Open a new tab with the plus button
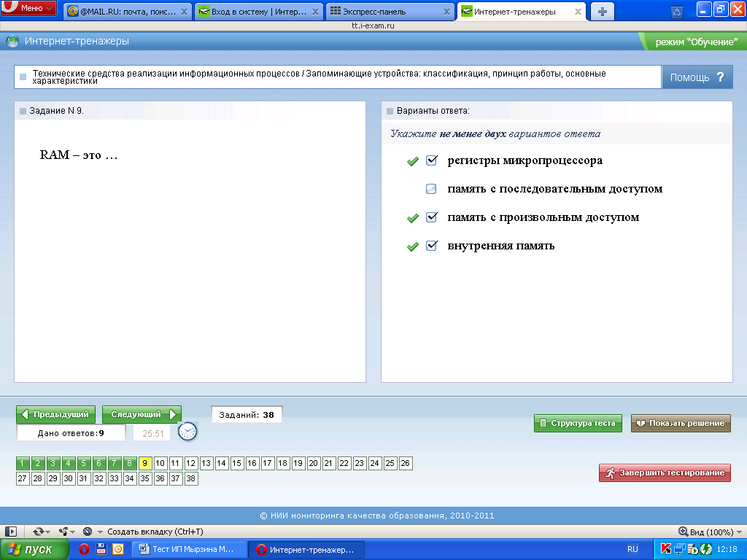This screenshot has width=747, height=560. pos(602,12)
